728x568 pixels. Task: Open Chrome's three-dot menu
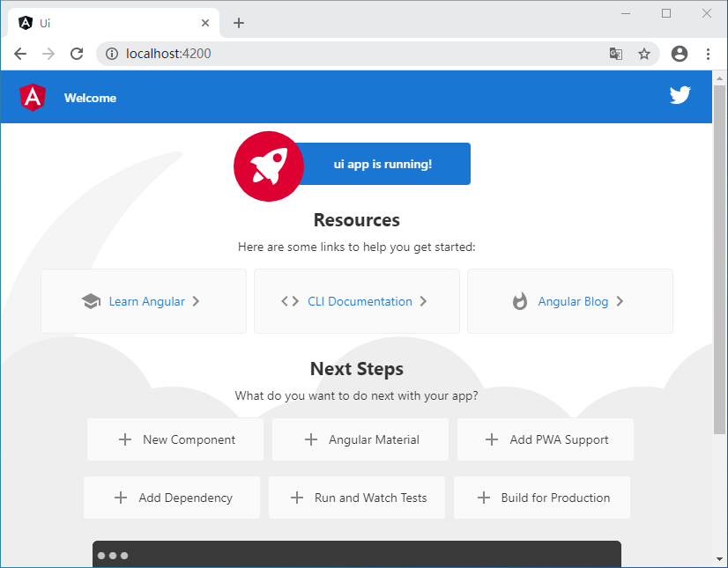coord(708,54)
